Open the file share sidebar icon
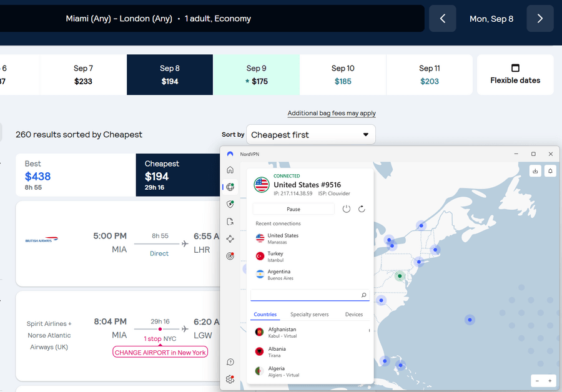This screenshot has width=562, height=392. click(230, 222)
